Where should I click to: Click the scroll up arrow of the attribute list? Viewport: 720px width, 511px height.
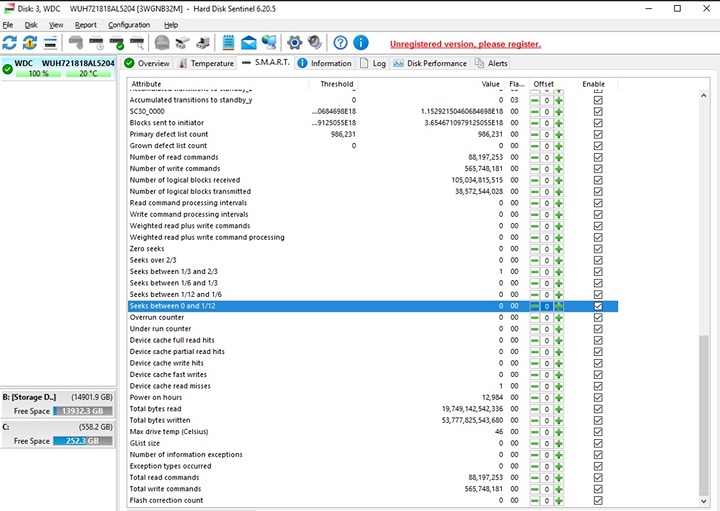(x=704, y=95)
